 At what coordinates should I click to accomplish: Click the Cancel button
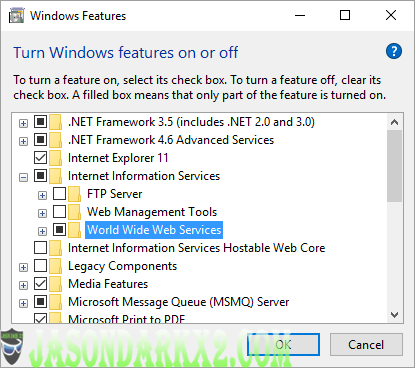[366, 345]
